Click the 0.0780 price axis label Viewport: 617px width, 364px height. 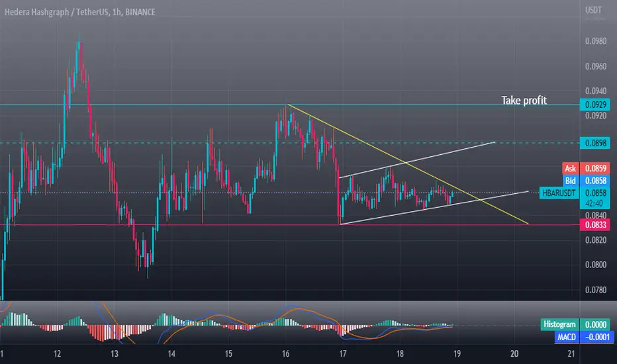pos(595,290)
